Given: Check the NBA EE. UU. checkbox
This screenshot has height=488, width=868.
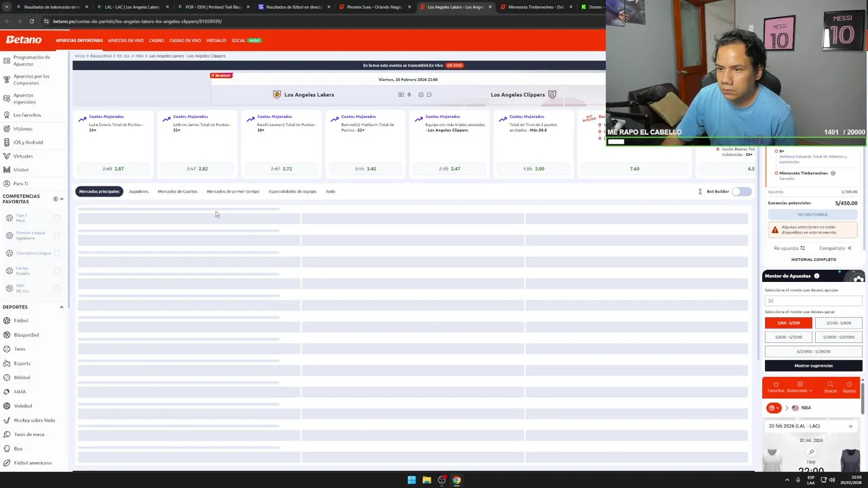Looking at the screenshot, I should (57, 288).
